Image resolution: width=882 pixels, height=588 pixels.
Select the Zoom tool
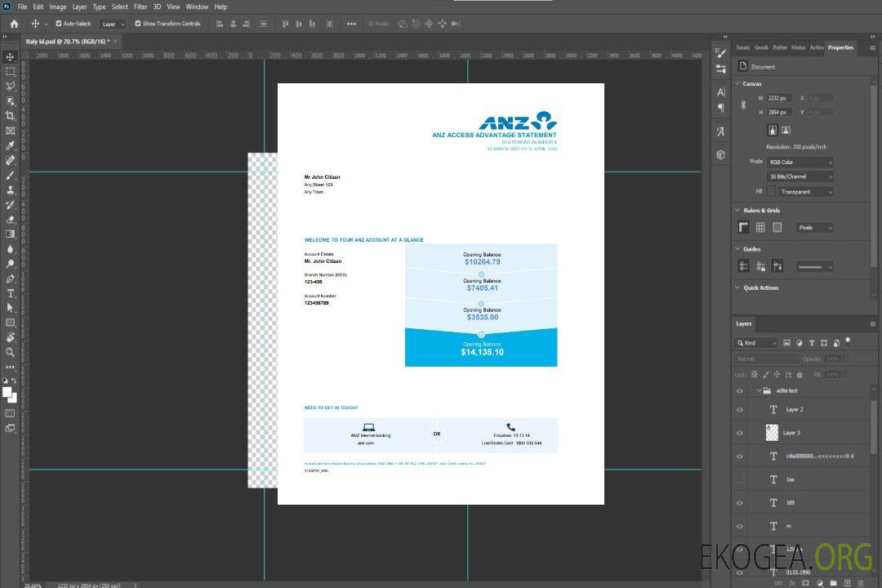tap(10, 352)
